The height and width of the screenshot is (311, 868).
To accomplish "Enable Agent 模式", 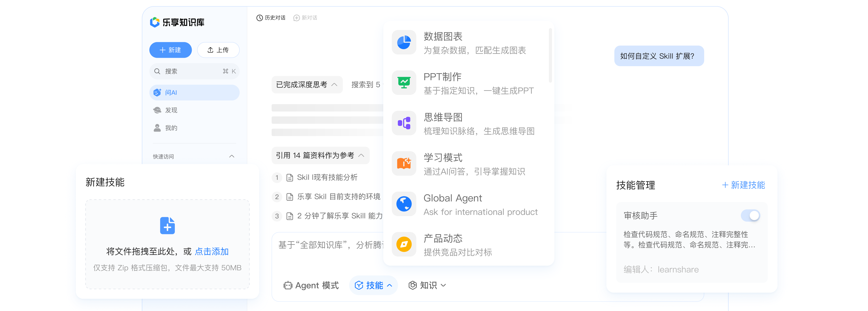I will point(311,285).
